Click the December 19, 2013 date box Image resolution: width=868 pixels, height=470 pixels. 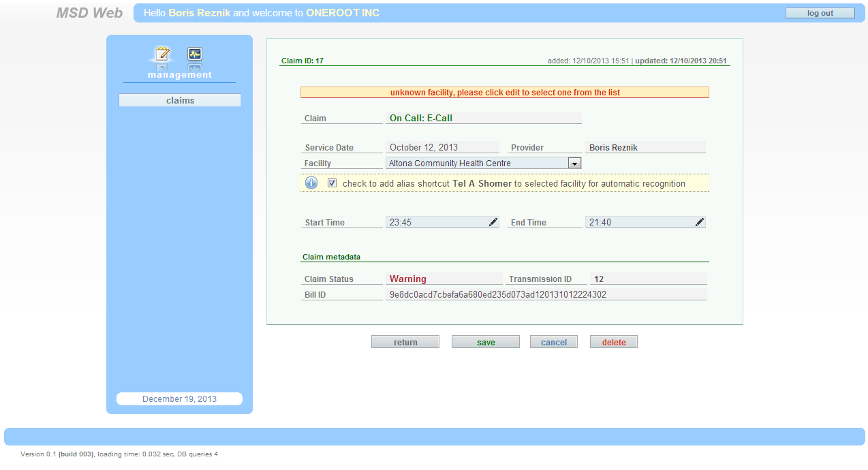[180, 399]
